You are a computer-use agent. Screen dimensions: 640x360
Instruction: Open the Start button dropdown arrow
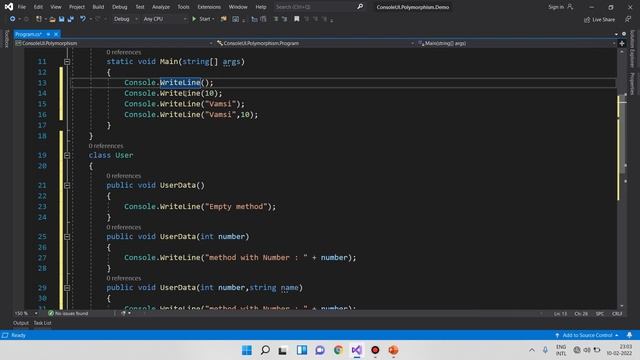point(213,19)
